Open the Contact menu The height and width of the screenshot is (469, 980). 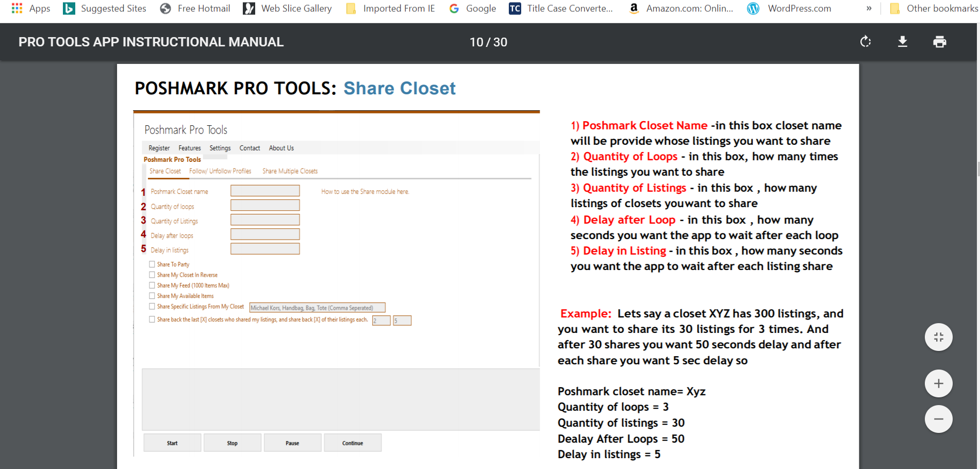250,148
